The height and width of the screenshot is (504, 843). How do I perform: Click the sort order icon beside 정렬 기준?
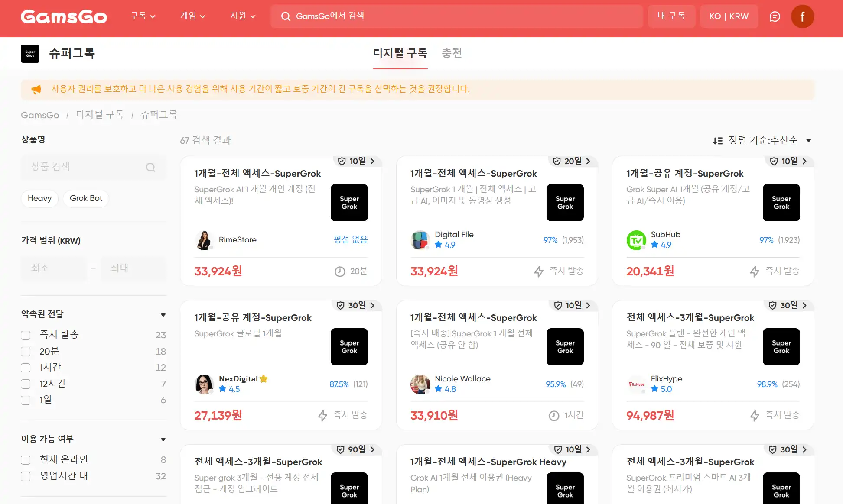(x=718, y=141)
